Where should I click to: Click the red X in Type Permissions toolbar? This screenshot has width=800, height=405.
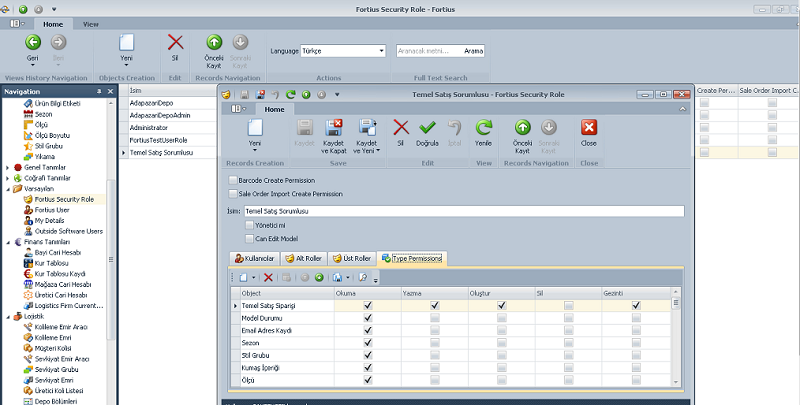click(x=268, y=277)
